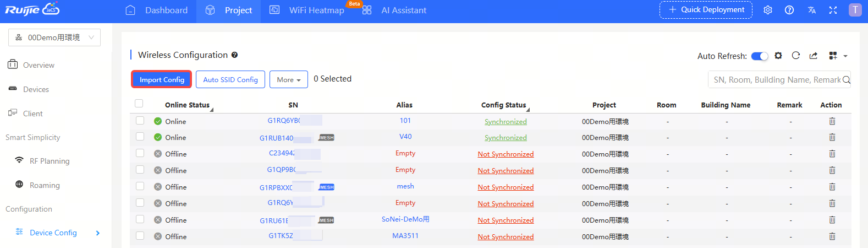This screenshot has width=868, height=248.
Task: Select the checkbox for MA3511 row
Action: [140, 236]
